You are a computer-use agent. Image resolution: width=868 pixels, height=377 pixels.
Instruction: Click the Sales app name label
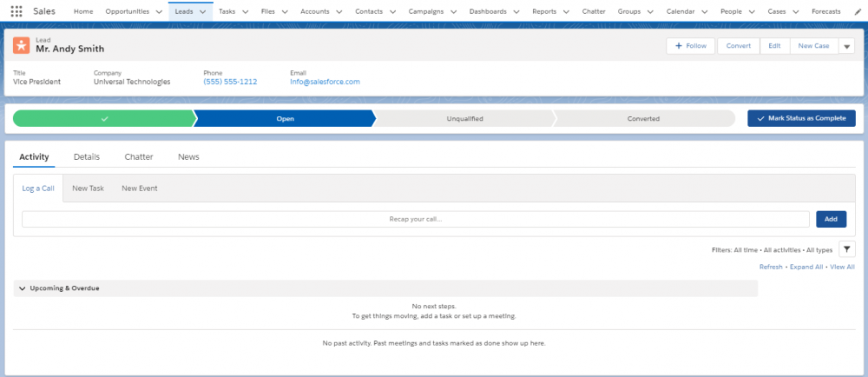[44, 11]
